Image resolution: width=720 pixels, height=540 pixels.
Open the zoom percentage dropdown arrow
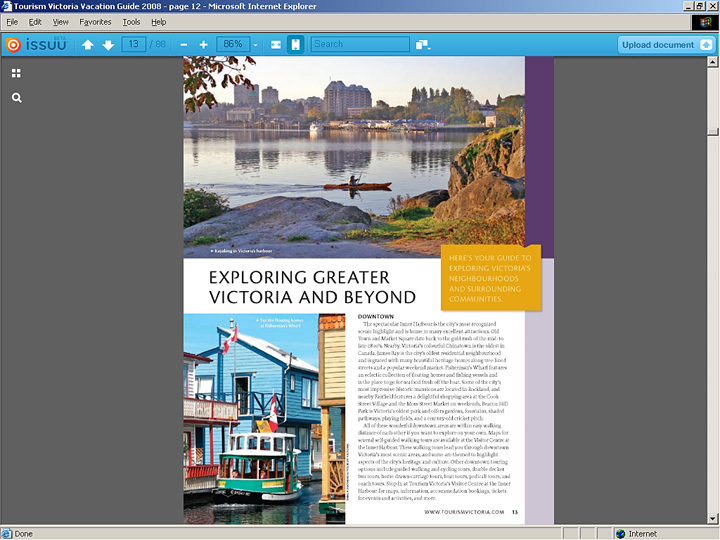pos(255,45)
